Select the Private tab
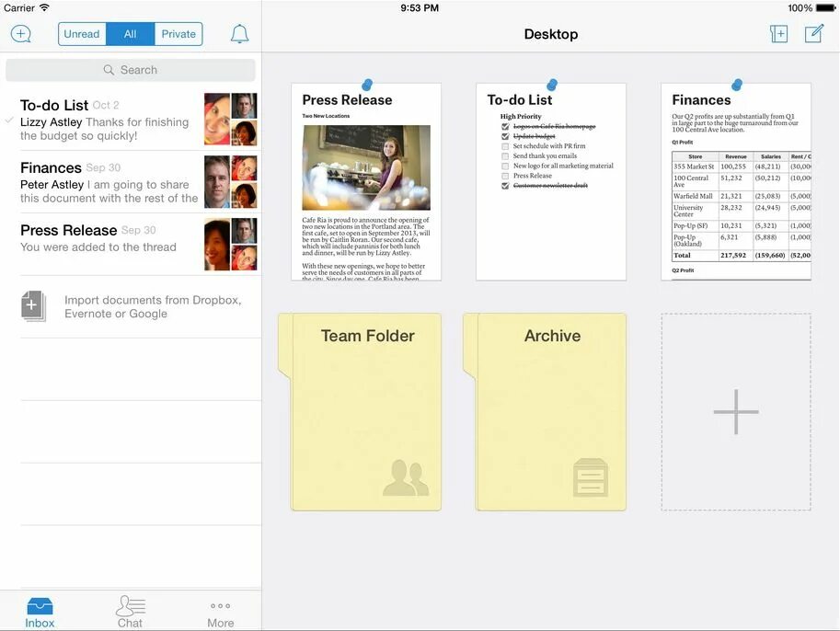Viewport: 840px width, 631px height. (x=178, y=33)
